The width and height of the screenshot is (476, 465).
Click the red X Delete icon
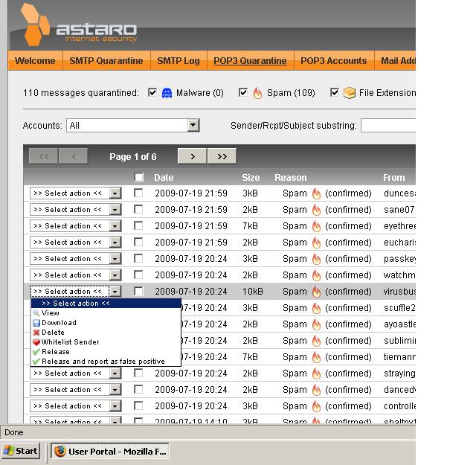(x=36, y=333)
